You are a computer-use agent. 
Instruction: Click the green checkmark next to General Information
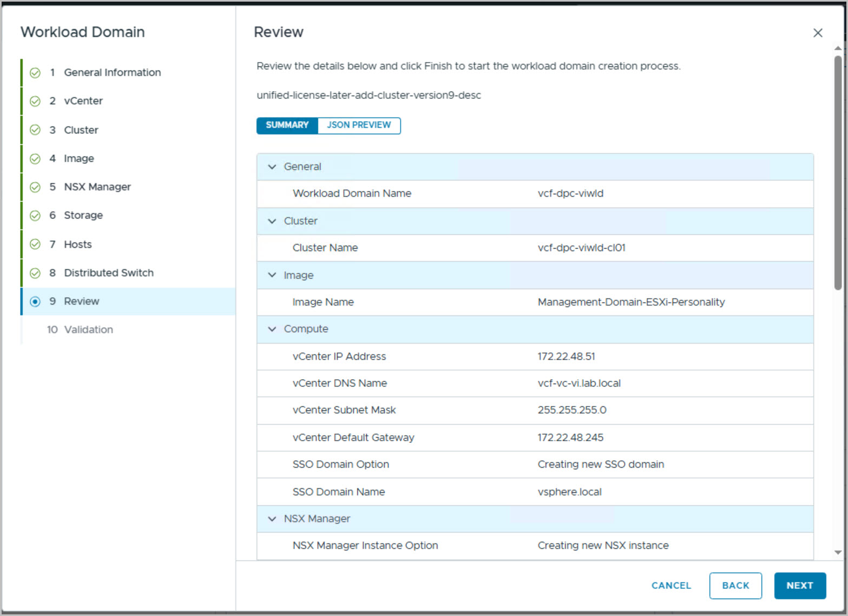click(35, 73)
